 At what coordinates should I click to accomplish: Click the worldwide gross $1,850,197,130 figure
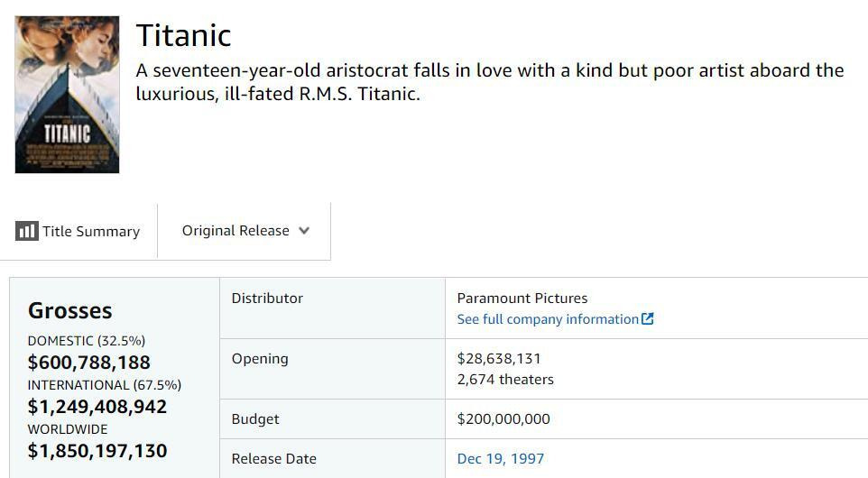[97, 451]
